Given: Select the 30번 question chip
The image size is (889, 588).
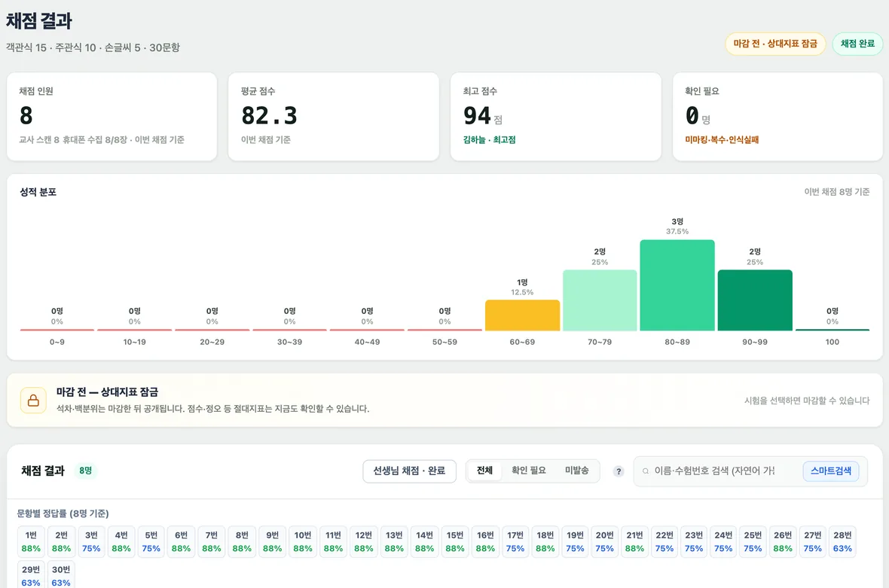Looking at the screenshot, I should [61, 574].
